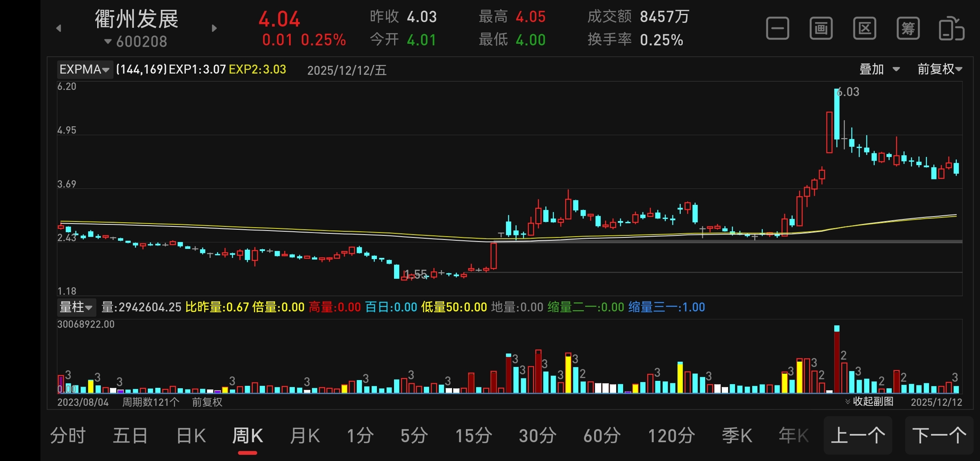The width and height of the screenshot is (980, 461).
Task: Select the 分时 intraday tab
Action: [68, 436]
